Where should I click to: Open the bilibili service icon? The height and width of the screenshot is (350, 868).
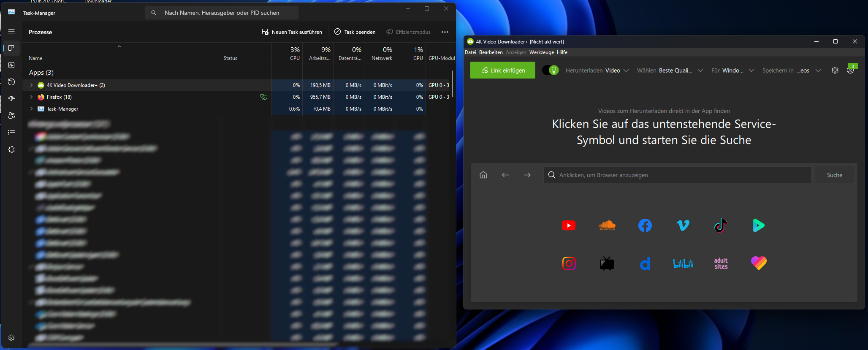tap(683, 263)
